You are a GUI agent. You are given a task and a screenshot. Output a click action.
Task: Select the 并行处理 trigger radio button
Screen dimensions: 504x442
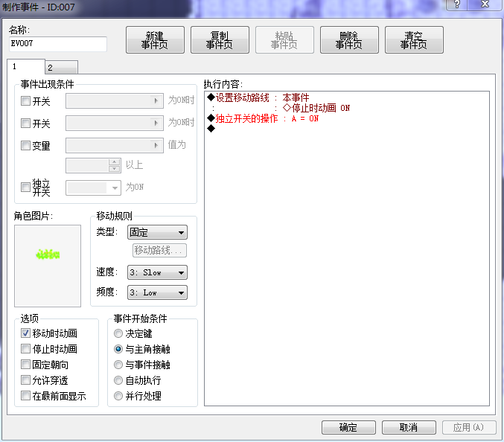[x=118, y=396]
